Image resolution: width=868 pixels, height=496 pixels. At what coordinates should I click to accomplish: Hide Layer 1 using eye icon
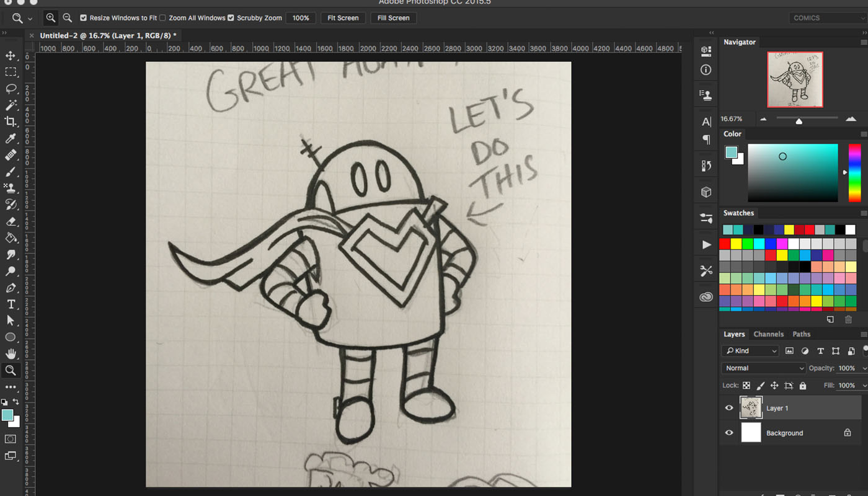click(x=729, y=408)
